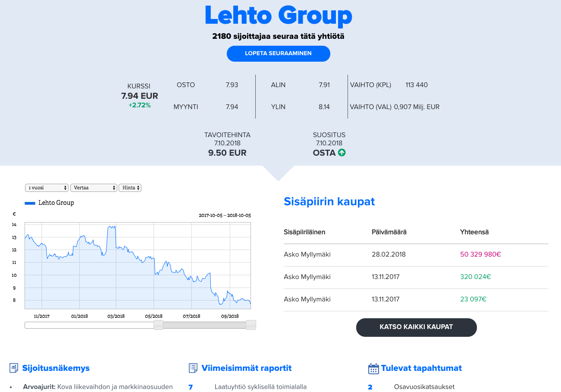
Task: Click the right handle of chart range slider
Action: (x=251, y=325)
